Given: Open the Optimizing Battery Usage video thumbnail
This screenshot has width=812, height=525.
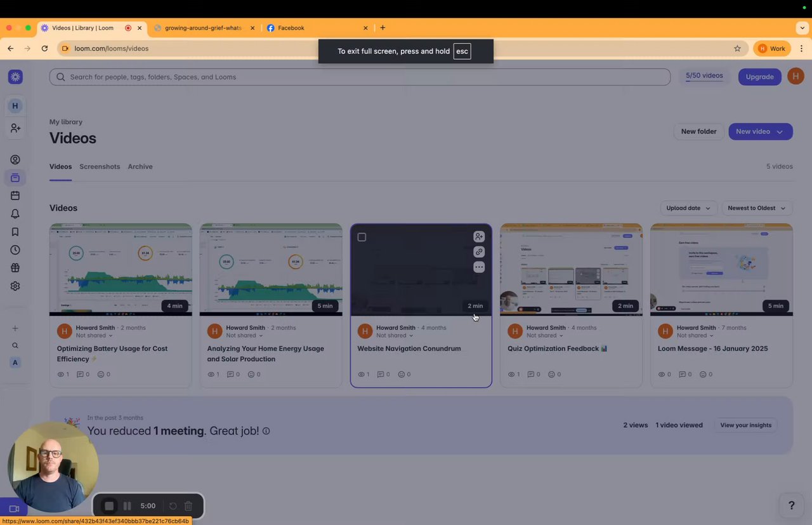Looking at the screenshot, I should tap(121, 270).
